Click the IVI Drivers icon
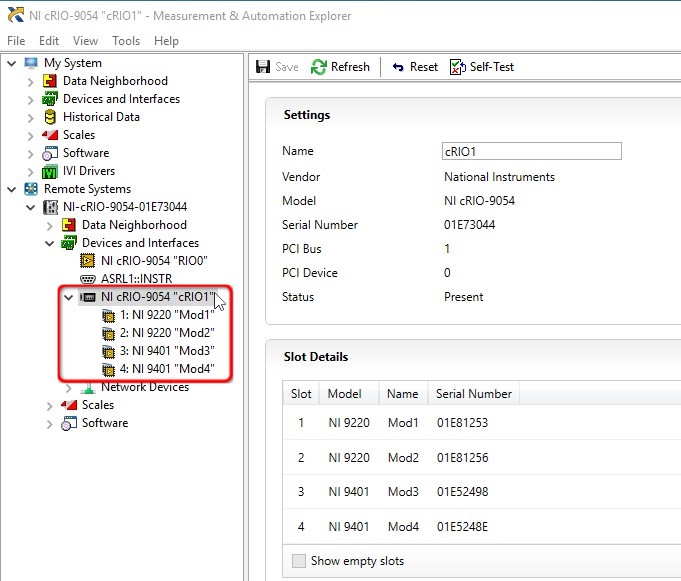 point(50,172)
